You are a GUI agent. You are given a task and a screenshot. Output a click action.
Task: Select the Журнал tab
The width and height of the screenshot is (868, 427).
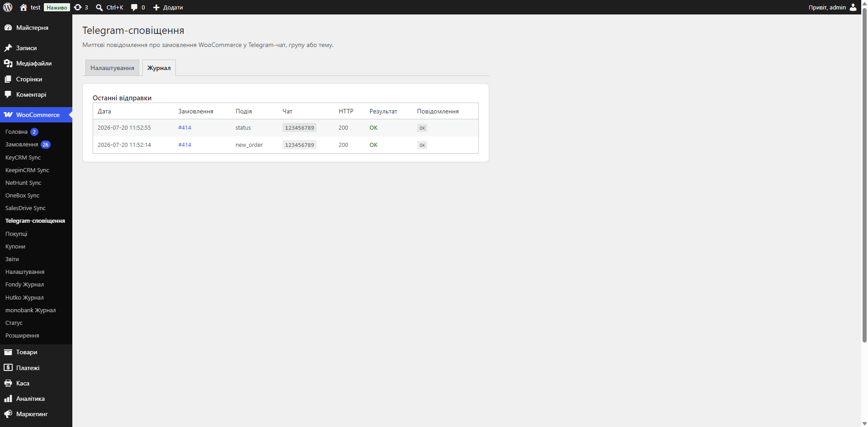[159, 68]
